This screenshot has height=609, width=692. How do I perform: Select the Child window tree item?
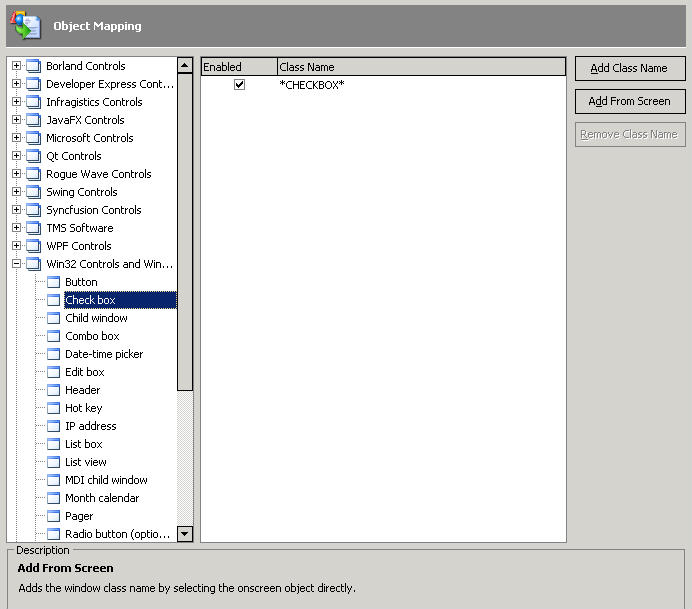[96, 318]
